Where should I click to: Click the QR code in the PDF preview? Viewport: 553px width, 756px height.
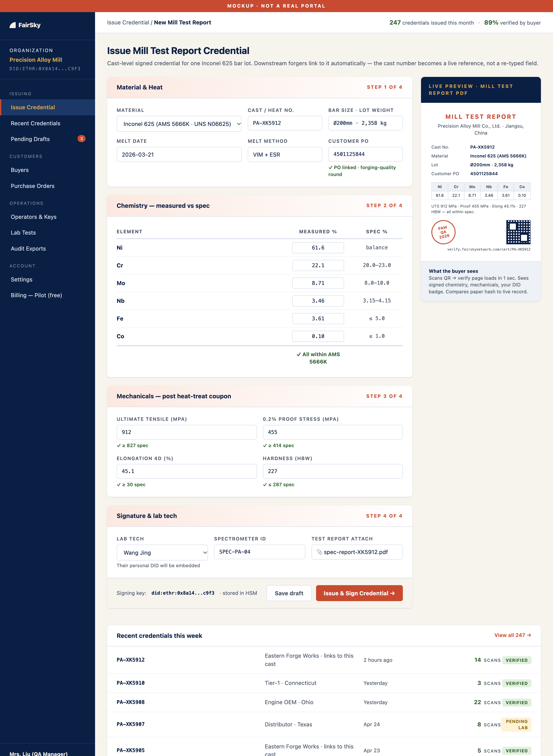518,232
